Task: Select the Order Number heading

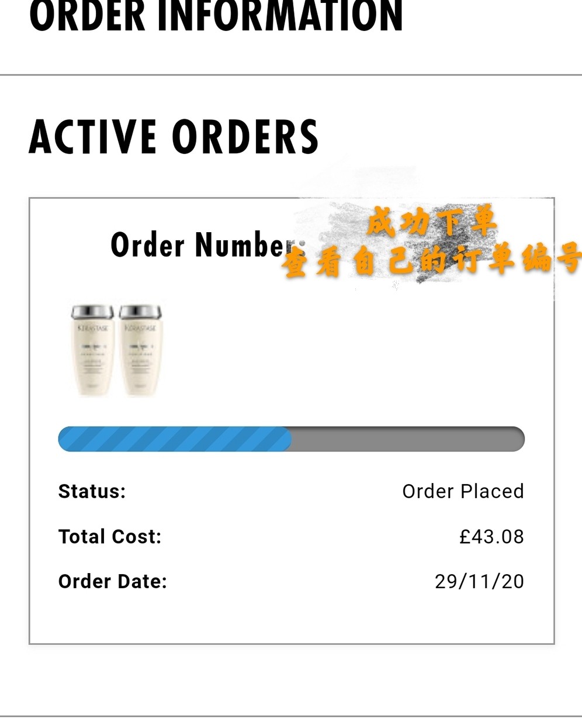Action: (207, 245)
